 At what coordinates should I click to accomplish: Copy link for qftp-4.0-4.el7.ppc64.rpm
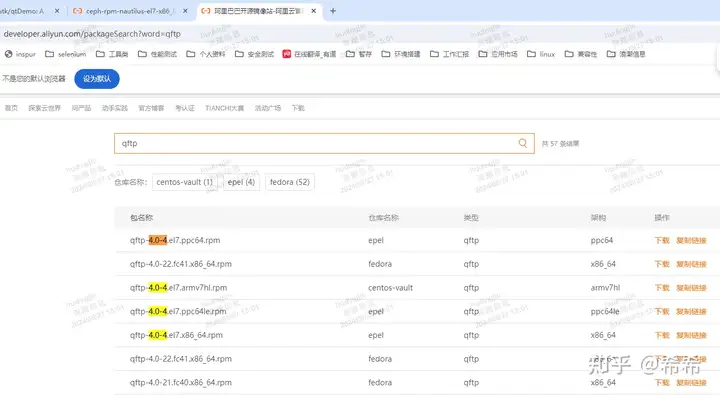[691, 240]
